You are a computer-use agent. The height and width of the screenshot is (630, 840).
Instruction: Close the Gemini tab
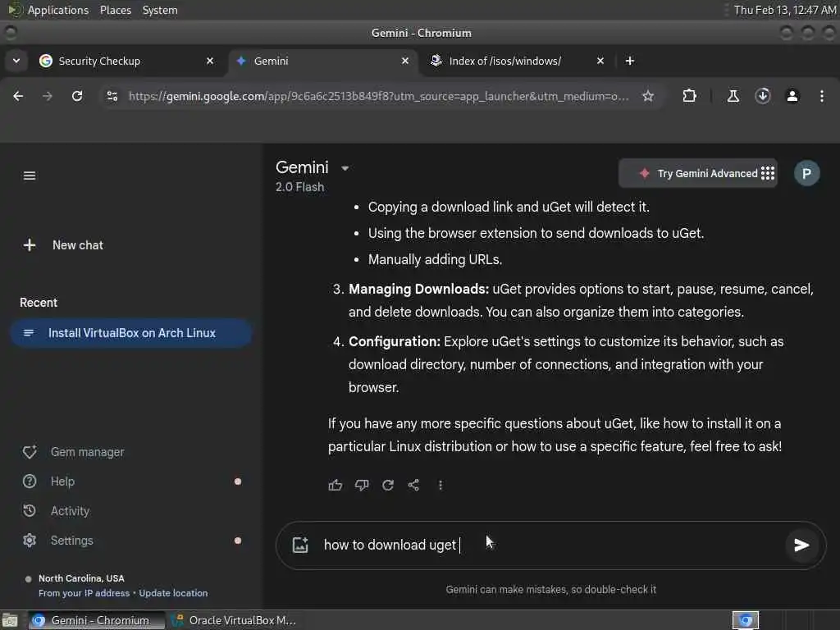tap(405, 61)
